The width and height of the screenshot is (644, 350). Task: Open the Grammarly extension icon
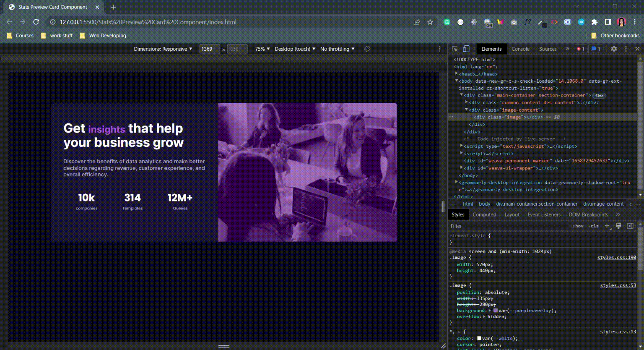coord(447,22)
